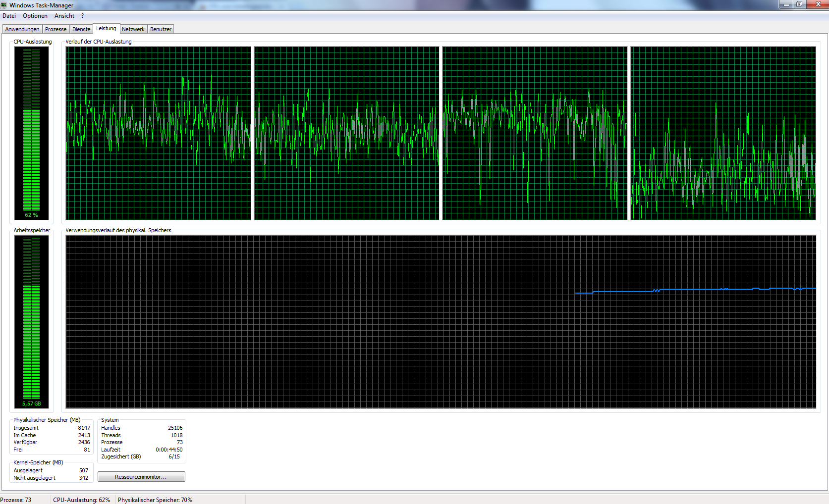This screenshot has height=504, width=829.
Task: Click the Kernel-Speicher (MB) heading
Action: tap(38, 462)
